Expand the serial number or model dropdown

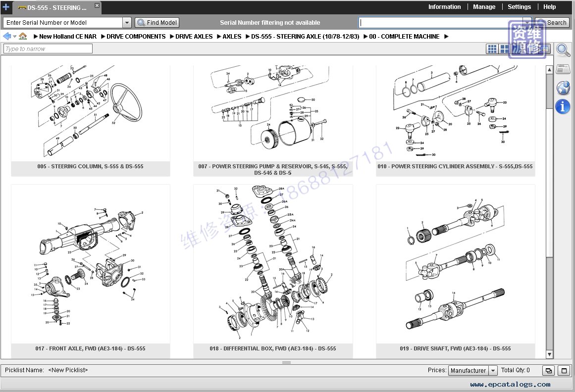(127, 23)
